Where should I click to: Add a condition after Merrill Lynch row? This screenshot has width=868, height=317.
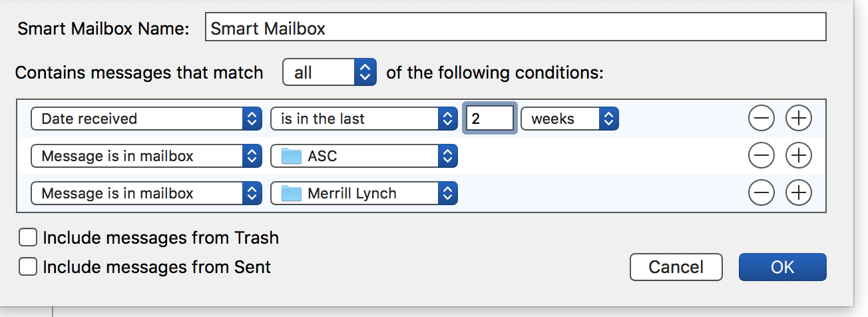coord(799,194)
